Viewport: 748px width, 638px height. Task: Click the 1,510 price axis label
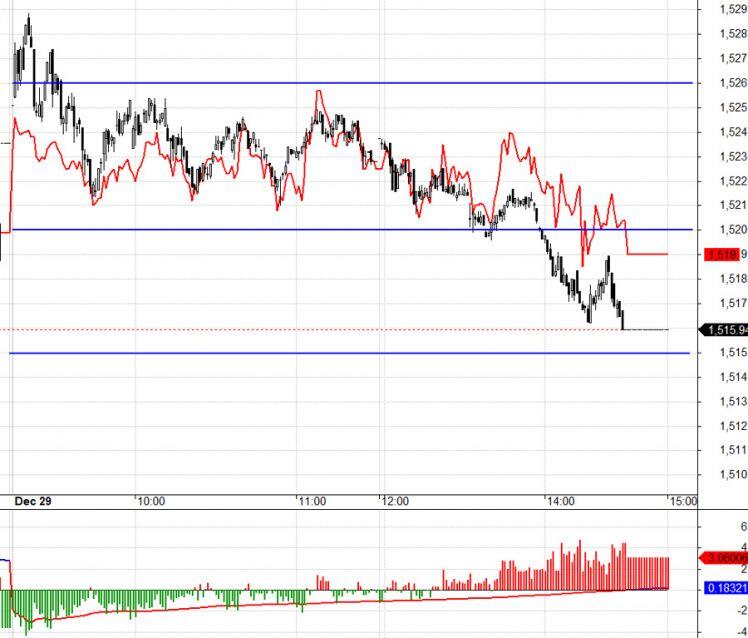(733, 474)
